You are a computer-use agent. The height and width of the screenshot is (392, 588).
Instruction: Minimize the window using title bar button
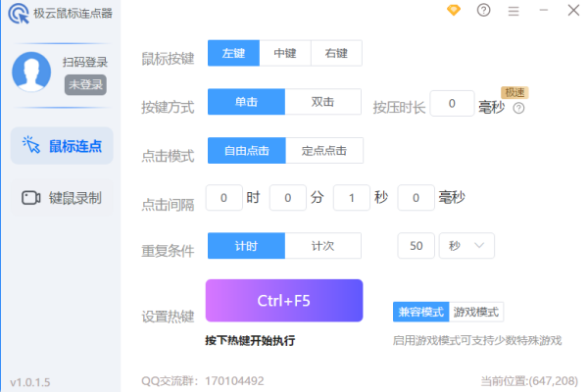pyautogui.click(x=545, y=11)
